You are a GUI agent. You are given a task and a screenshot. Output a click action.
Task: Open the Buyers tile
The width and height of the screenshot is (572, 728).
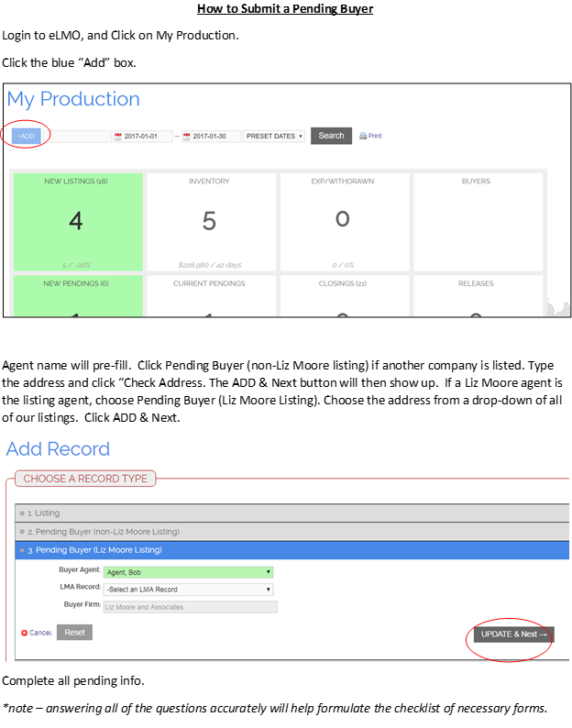pyautogui.click(x=476, y=220)
